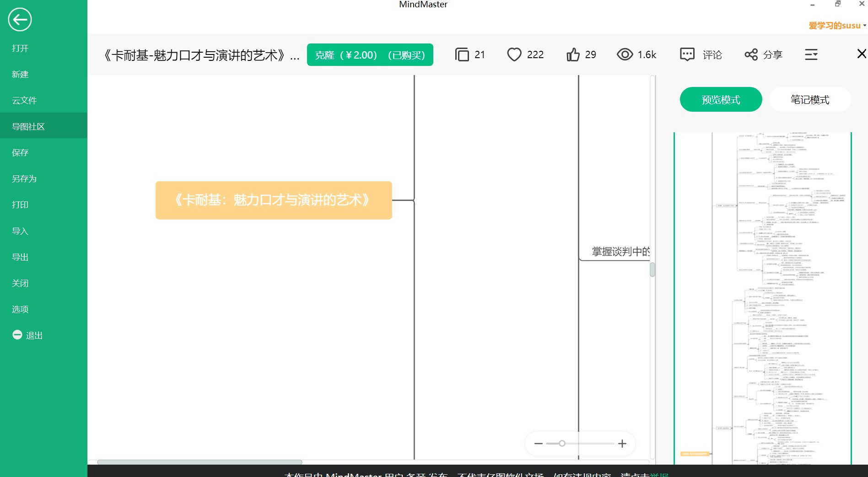Click the zoom slider handle
Viewport: 868px width, 477px height.
[x=562, y=444]
